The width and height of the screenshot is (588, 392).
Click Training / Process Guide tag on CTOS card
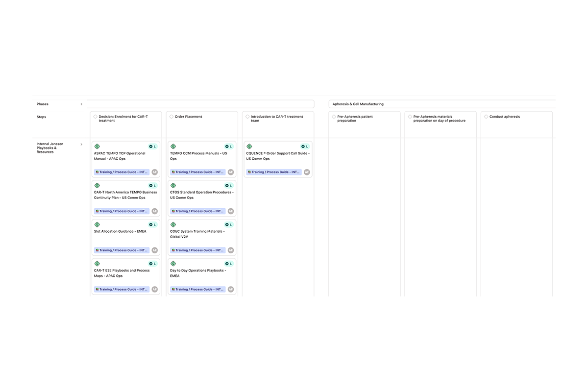tap(197, 211)
